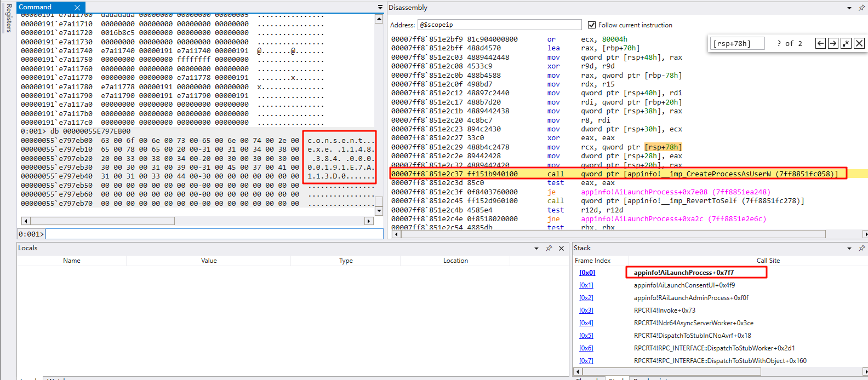Select call site appinfo!AiLaunchConsentUI+0x4f9
Image resolution: width=868 pixels, height=380 pixels.
684,285
